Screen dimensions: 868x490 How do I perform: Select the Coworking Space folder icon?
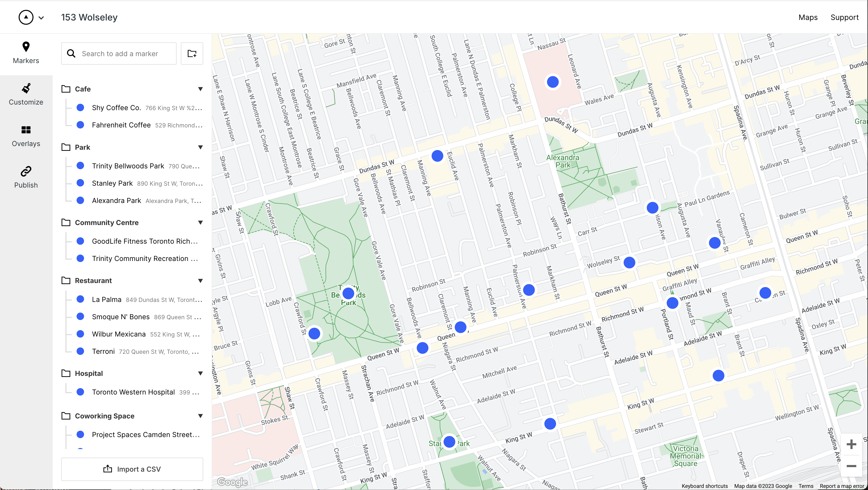tap(66, 416)
